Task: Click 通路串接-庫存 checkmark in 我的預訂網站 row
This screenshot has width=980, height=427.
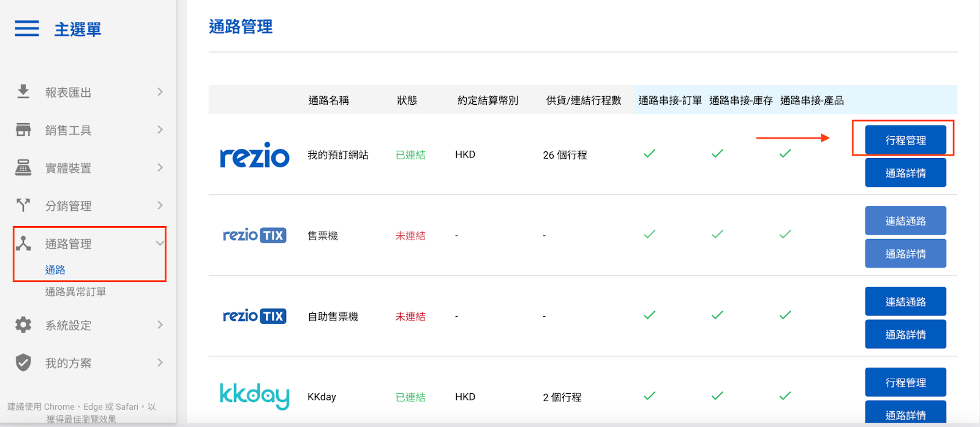Action: click(717, 154)
